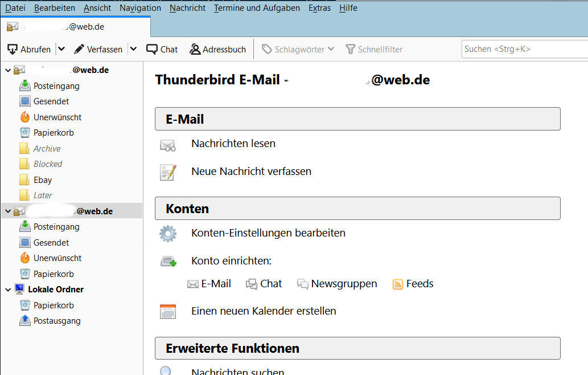This screenshot has height=375, width=588.
Task: Select the @web.de mail tab
Action: (75, 27)
